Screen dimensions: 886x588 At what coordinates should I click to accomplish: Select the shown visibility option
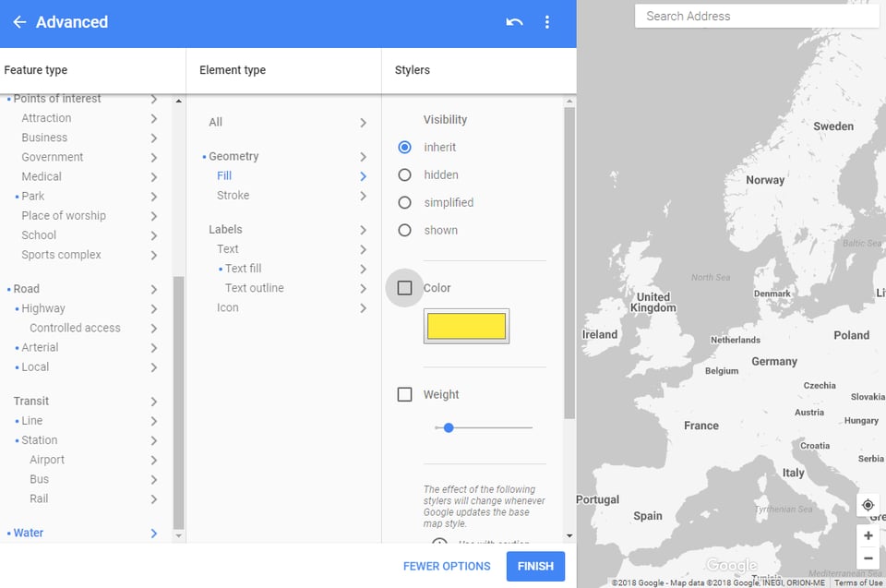click(x=404, y=230)
